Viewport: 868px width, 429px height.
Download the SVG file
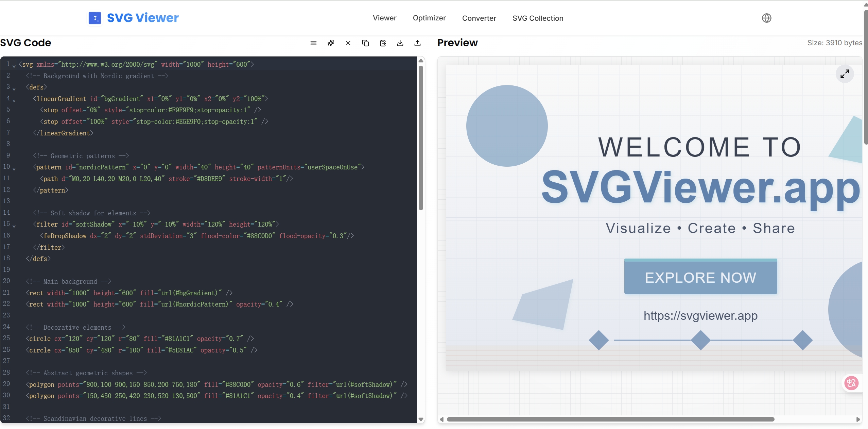[x=400, y=43]
